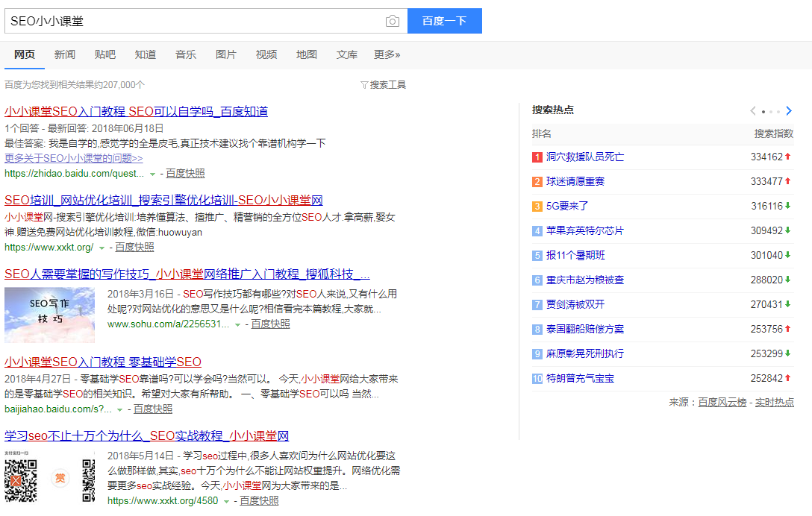Click the rank 1 badge icon
Screen dimensions: 812x516
(x=537, y=157)
